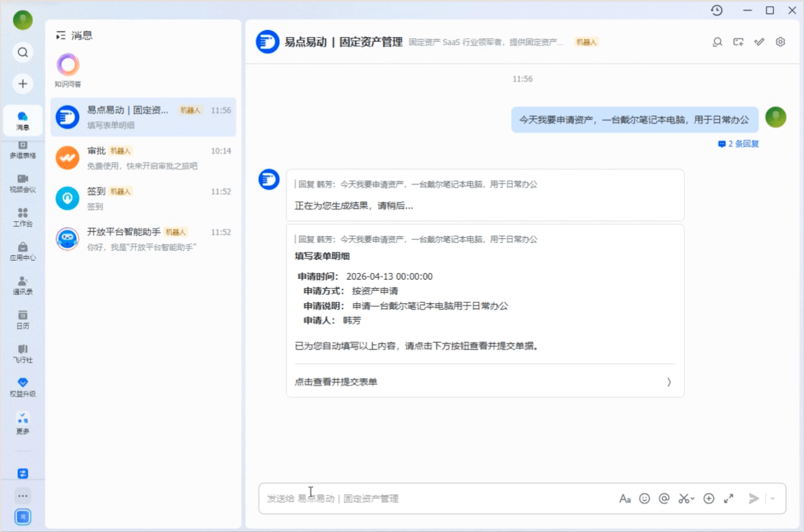Open the 日历 calendar

pos(22,320)
